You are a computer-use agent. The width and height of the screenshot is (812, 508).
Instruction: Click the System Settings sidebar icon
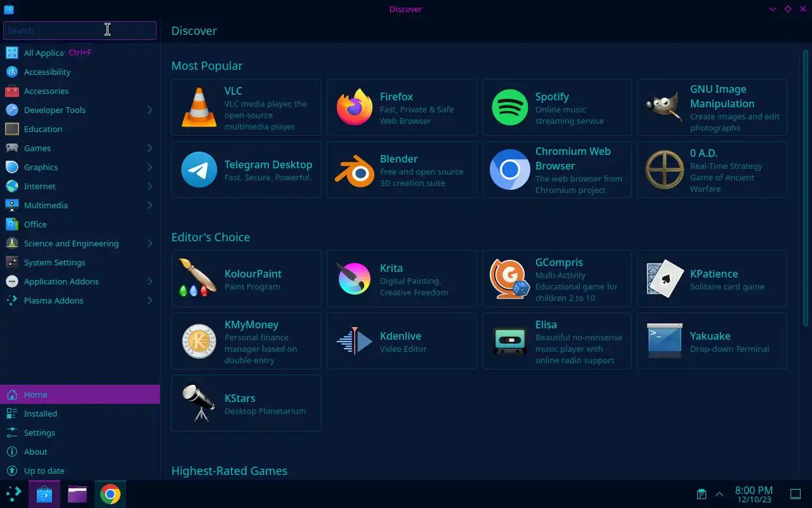coord(12,262)
